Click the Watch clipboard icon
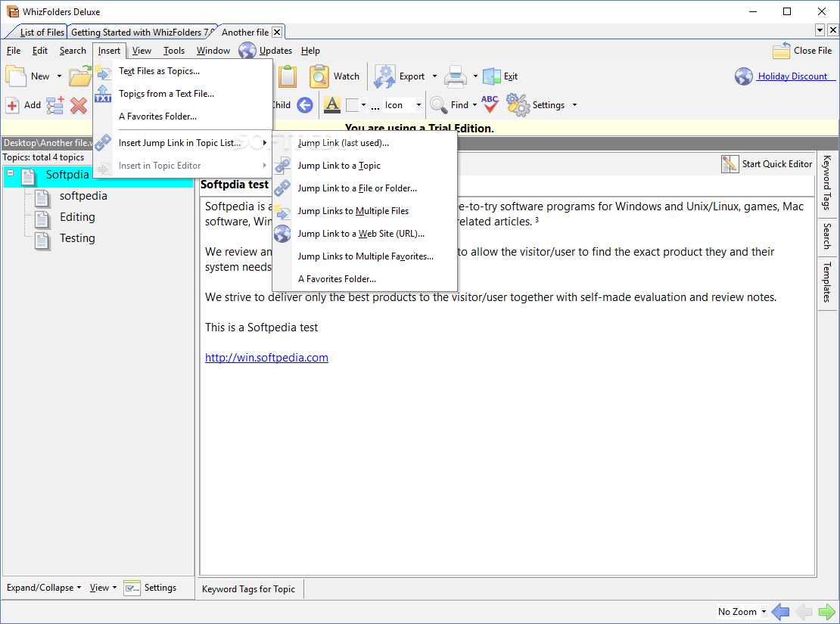 [x=319, y=76]
